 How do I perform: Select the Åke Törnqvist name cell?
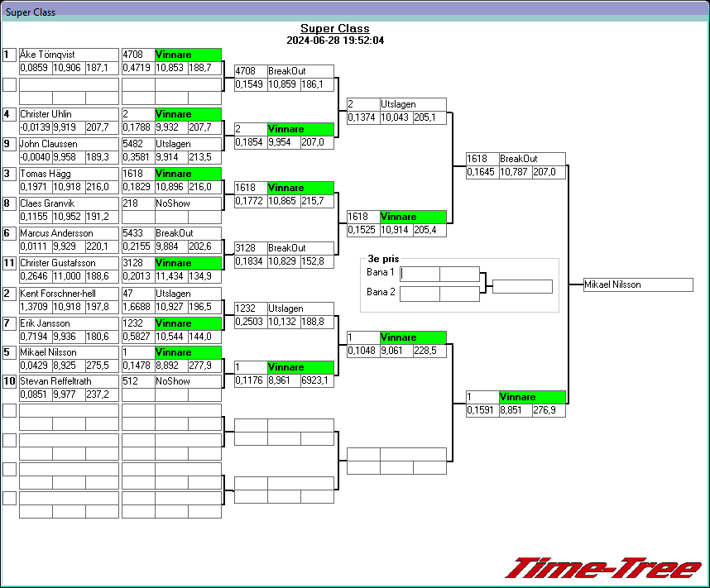[x=69, y=55]
